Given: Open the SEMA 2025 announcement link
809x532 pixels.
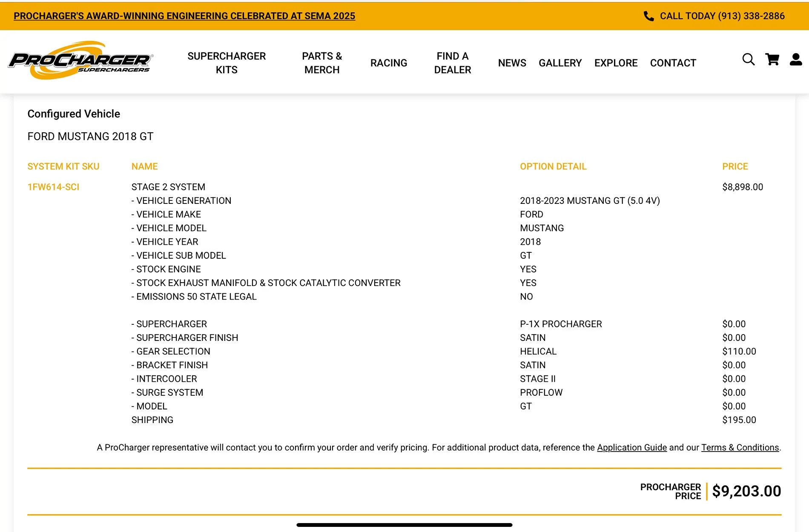Looking at the screenshot, I should click(184, 16).
